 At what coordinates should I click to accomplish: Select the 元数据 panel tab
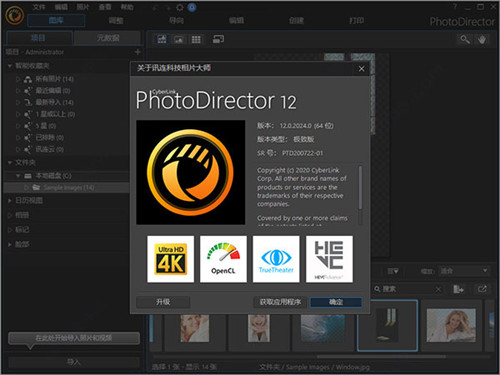click(x=108, y=38)
